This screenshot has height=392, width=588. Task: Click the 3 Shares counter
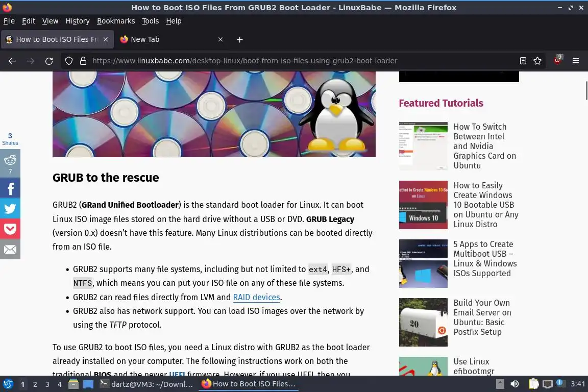[10, 139]
